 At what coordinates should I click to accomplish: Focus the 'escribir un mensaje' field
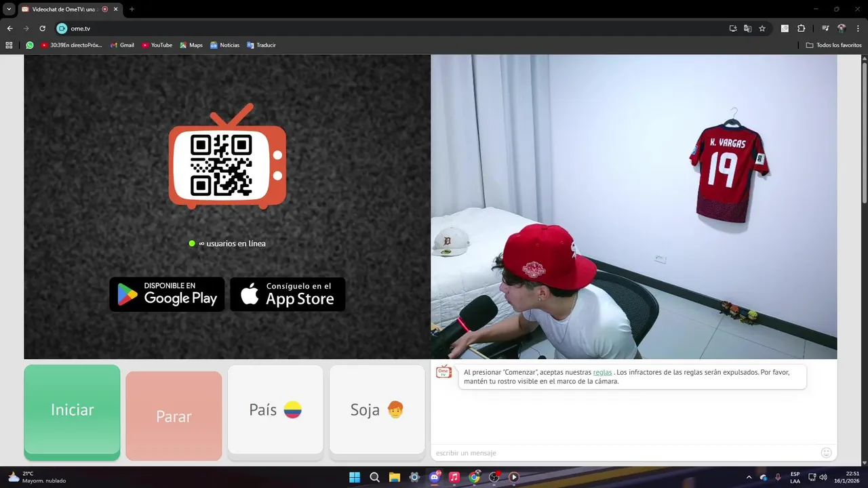pos(624,453)
